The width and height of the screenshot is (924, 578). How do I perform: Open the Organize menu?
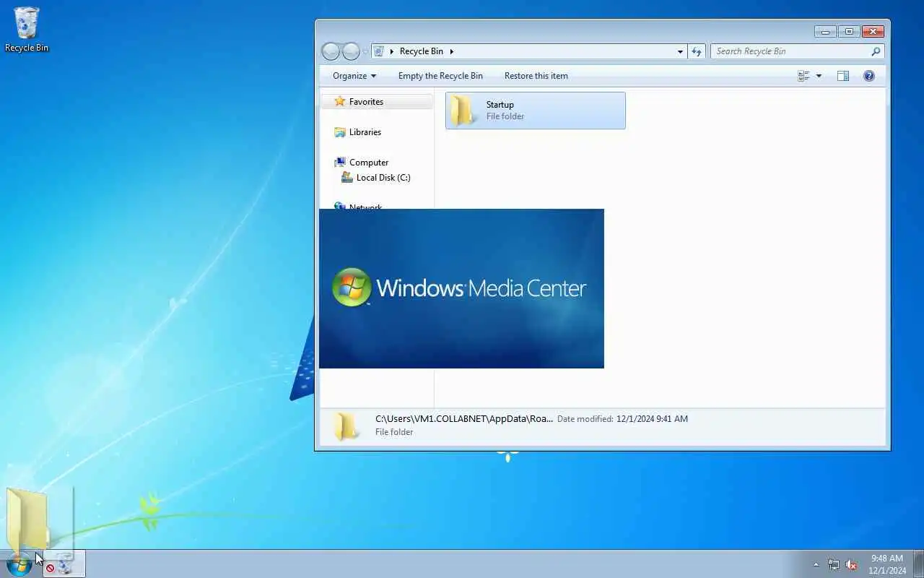click(x=354, y=76)
